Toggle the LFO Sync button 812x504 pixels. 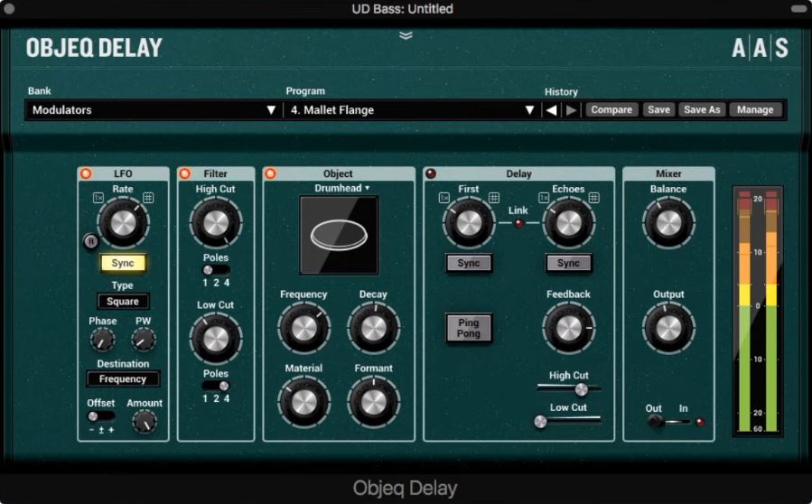click(123, 263)
